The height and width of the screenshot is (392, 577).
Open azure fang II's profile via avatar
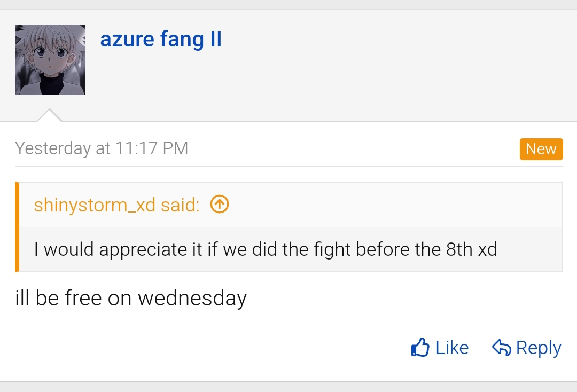pyautogui.click(x=50, y=59)
